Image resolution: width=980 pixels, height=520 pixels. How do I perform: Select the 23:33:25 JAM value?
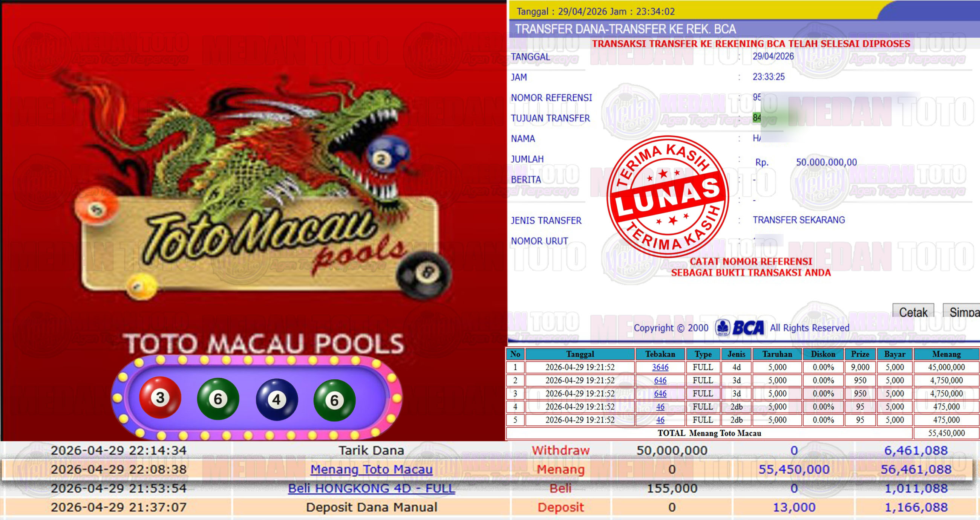tap(769, 77)
